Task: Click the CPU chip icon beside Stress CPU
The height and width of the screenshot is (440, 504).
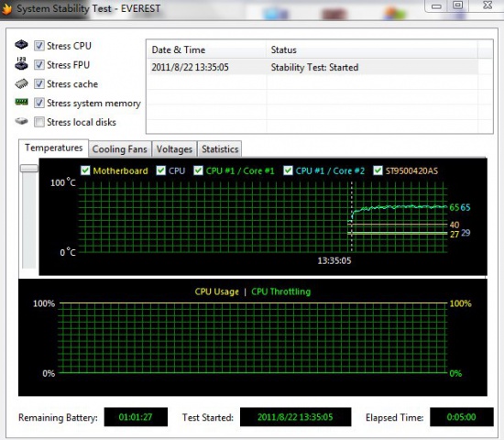Action: click(21, 45)
